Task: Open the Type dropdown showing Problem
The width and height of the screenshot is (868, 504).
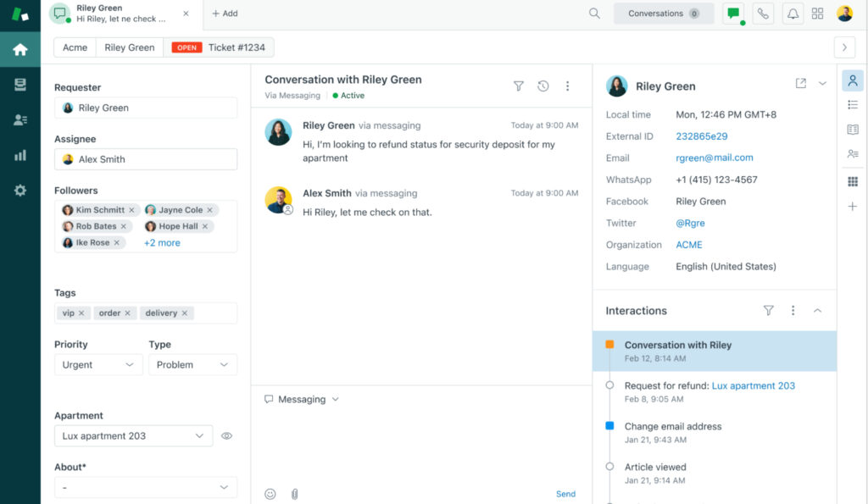Action: click(x=192, y=365)
